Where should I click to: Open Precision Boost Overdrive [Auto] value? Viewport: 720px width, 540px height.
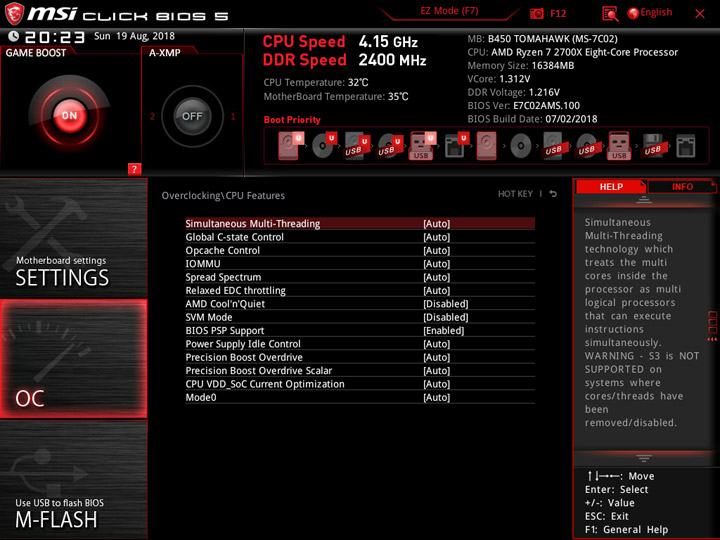click(x=437, y=357)
